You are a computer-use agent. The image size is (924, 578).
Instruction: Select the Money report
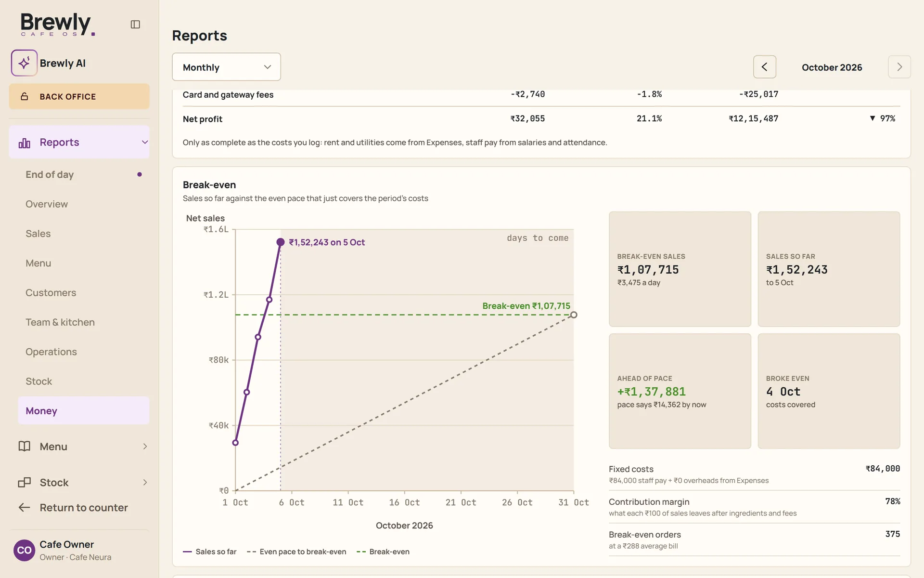pyautogui.click(x=84, y=410)
